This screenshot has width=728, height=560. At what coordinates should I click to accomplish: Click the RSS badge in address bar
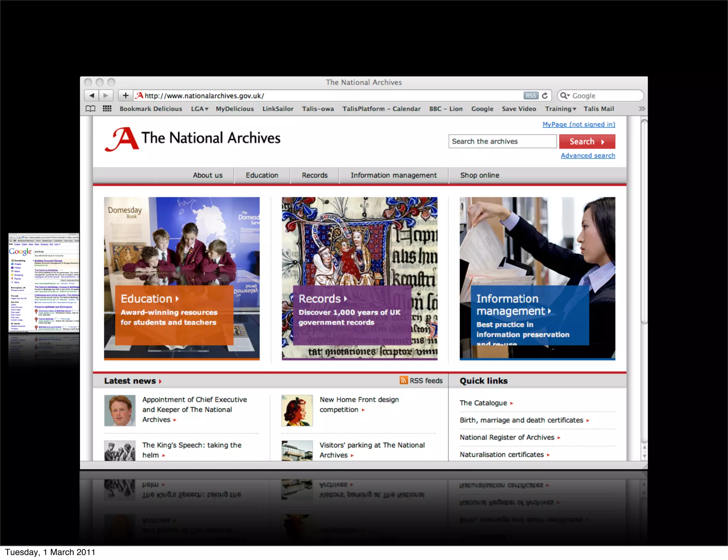pos(531,96)
